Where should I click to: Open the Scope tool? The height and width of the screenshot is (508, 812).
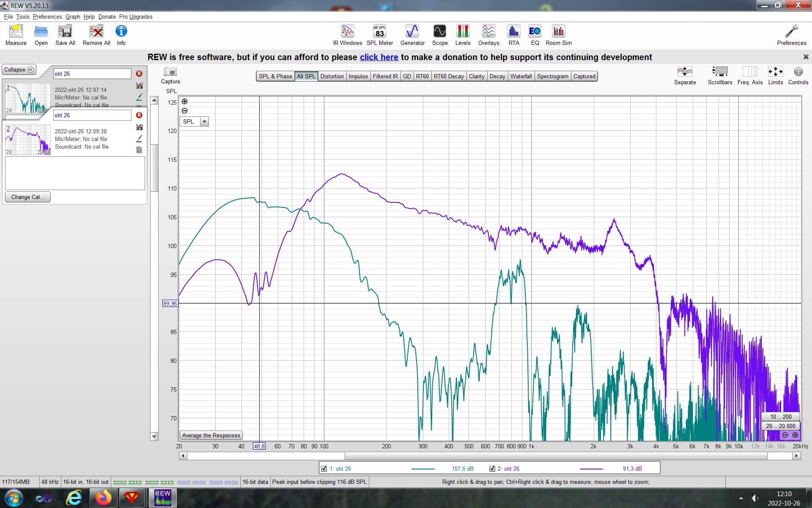click(x=439, y=35)
